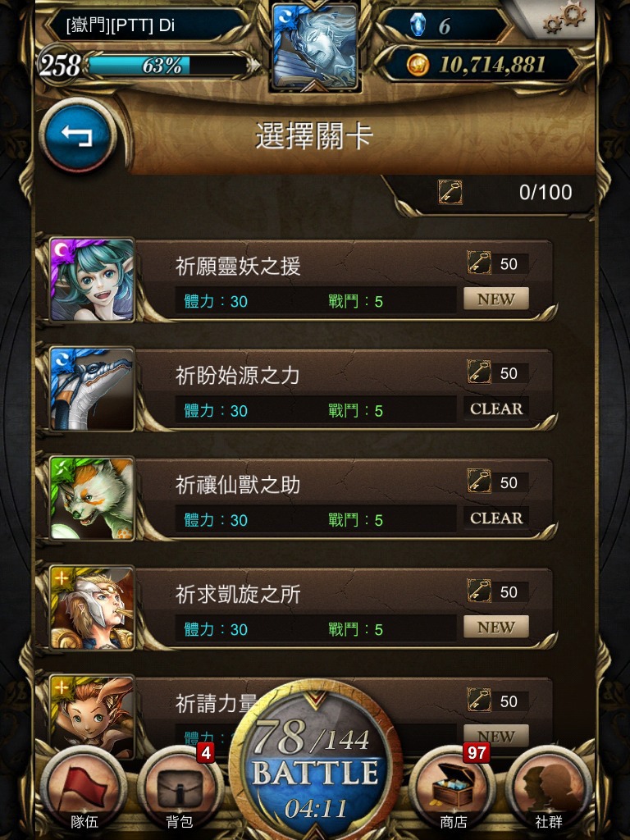Tap the key icon beside 0/100

coord(450,192)
